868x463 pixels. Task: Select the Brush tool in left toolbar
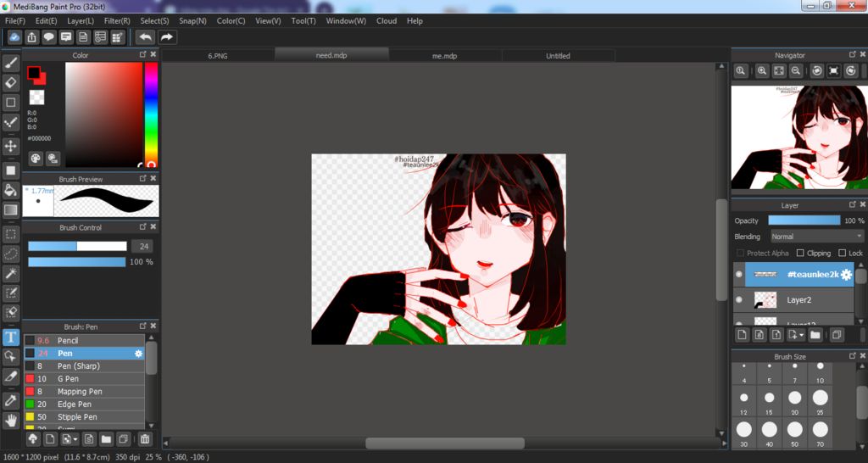(x=10, y=63)
